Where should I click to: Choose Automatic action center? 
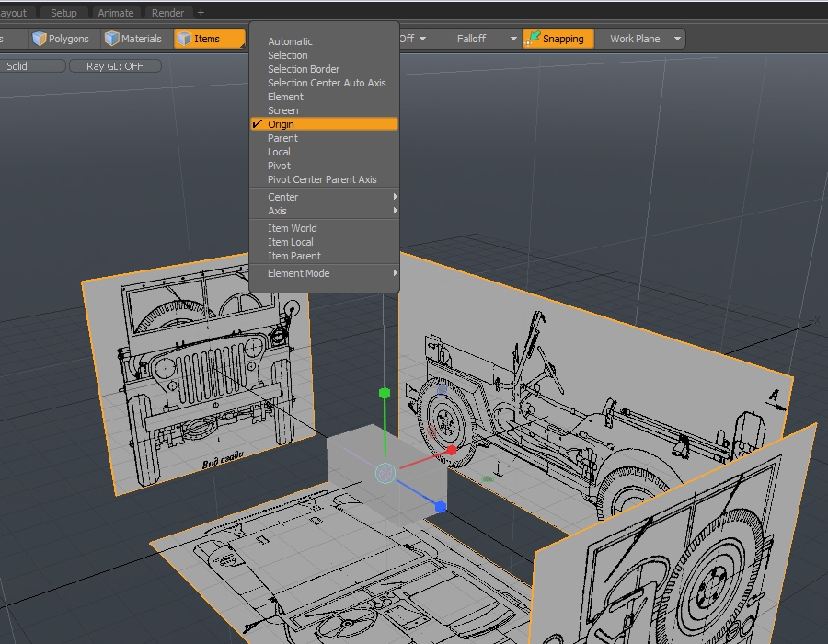(x=324, y=41)
